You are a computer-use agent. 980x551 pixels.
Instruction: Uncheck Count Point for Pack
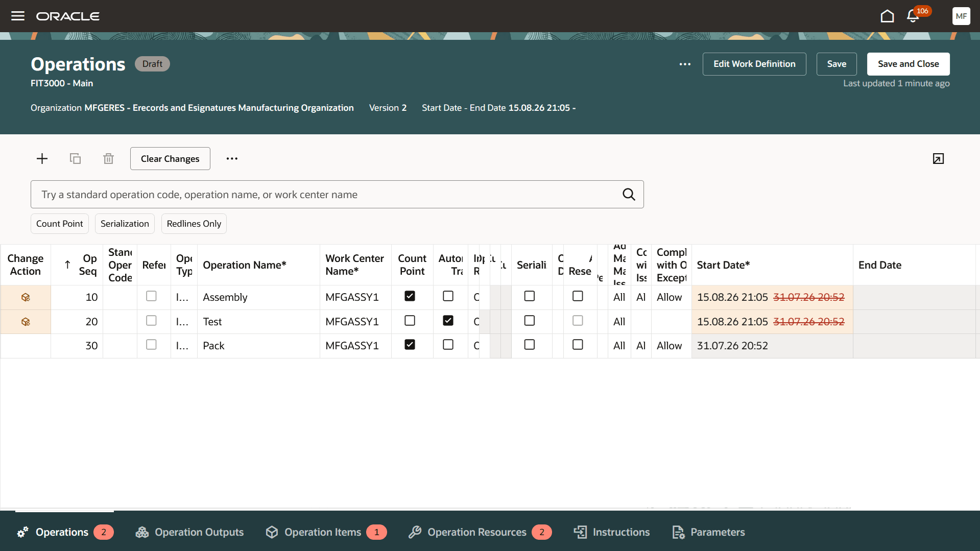[410, 345]
